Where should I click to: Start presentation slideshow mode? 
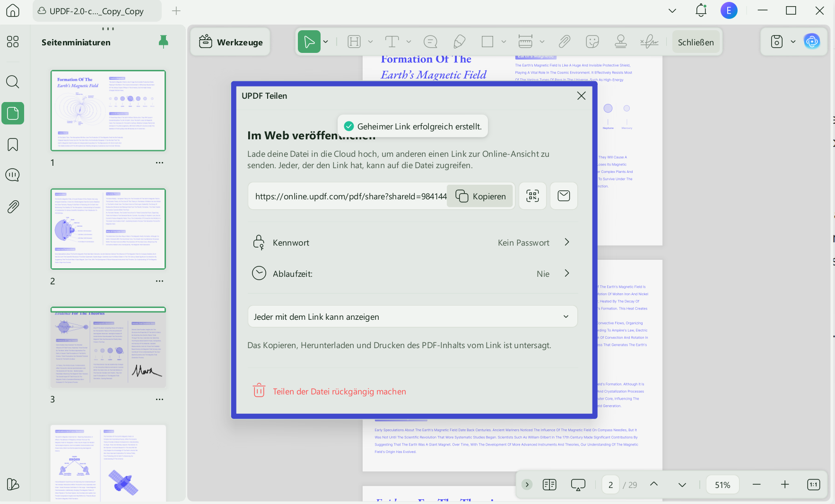[x=578, y=485]
